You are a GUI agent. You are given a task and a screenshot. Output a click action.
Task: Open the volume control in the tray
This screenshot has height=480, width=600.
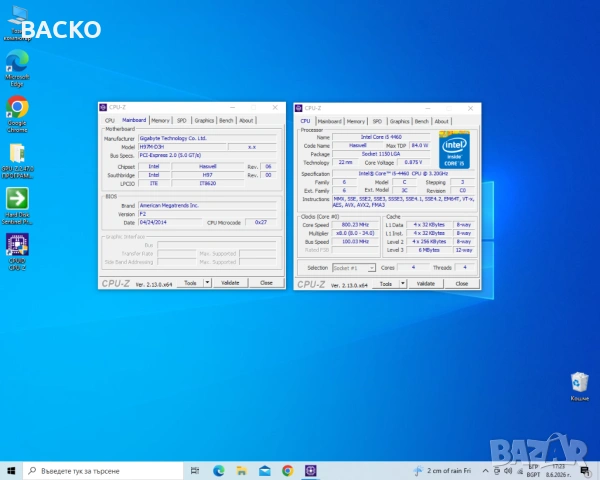pyautogui.click(x=508, y=471)
